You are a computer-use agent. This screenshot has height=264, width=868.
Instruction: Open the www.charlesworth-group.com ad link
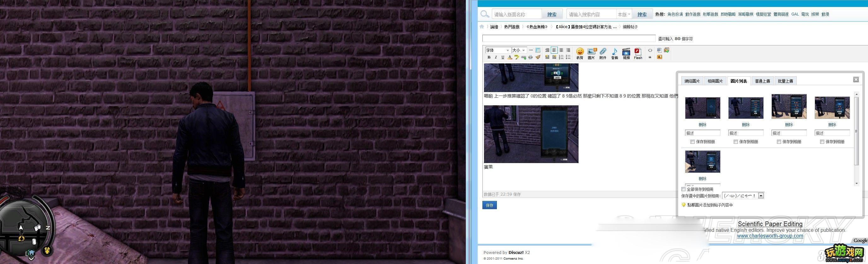click(x=770, y=236)
